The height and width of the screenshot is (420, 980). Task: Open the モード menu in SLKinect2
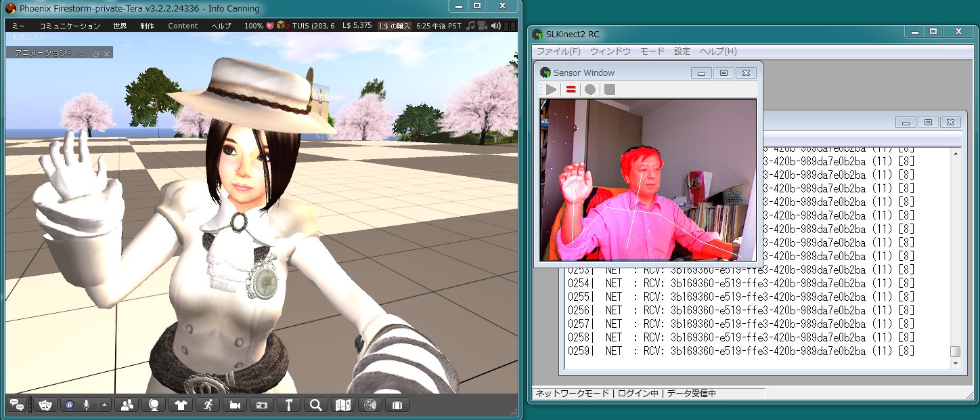point(652,51)
